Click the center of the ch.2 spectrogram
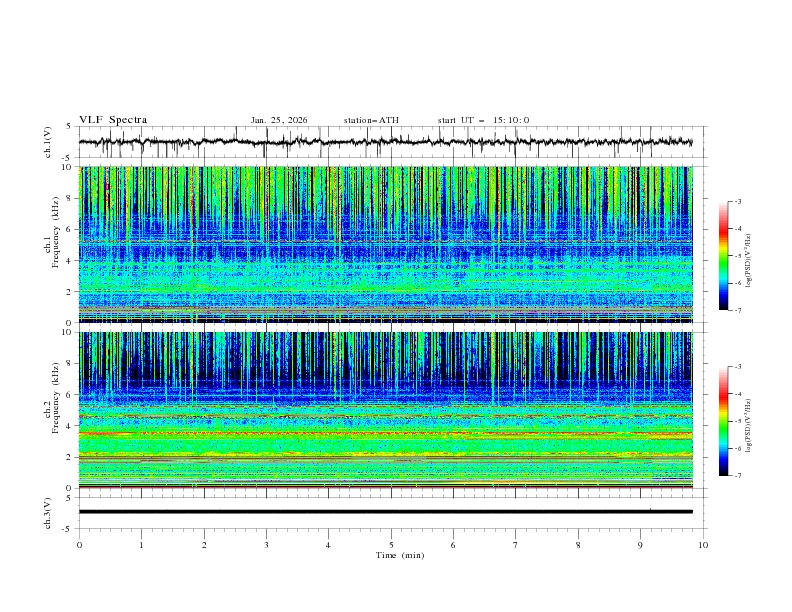 coord(391,410)
